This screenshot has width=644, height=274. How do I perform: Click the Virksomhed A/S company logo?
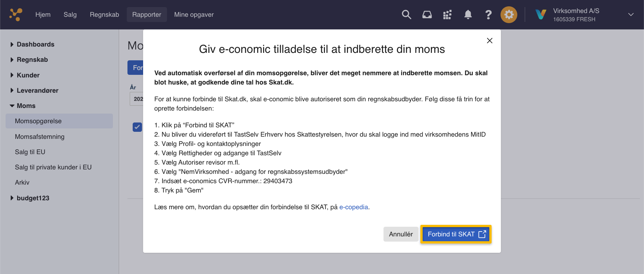coord(541,15)
